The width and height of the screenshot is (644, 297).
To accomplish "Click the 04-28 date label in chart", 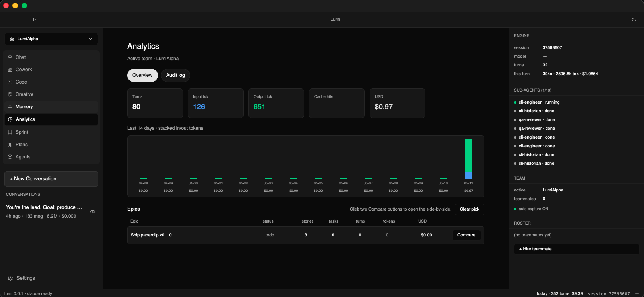I will [143, 183].
